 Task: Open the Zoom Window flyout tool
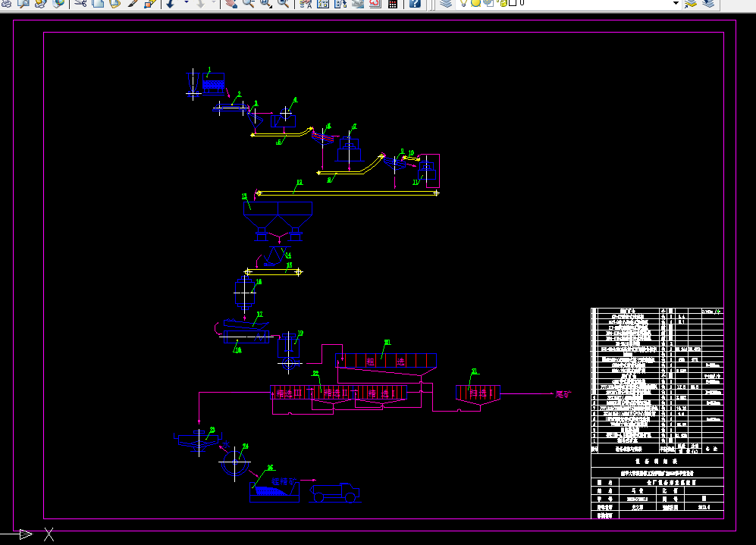point(265,3)
